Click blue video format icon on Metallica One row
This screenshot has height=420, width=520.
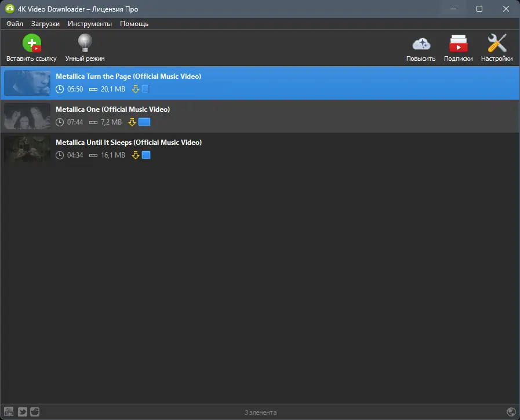[144, 122]
